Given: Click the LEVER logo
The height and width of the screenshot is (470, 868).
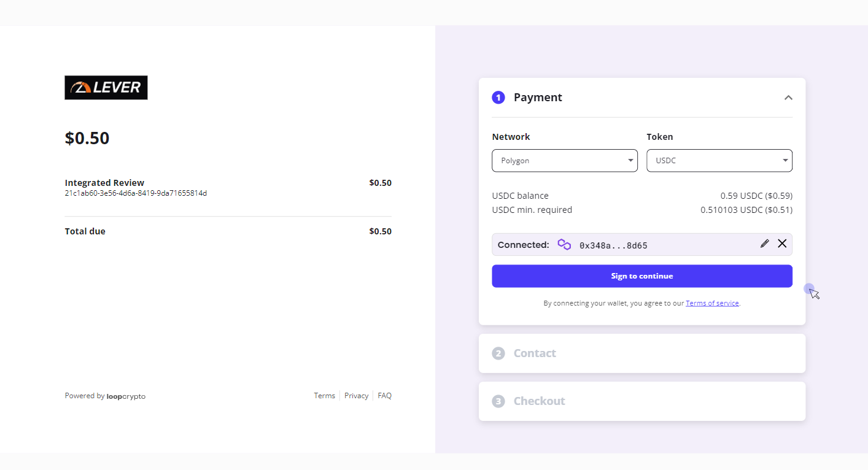Looking at the screenshot, I should click(106, 87).
